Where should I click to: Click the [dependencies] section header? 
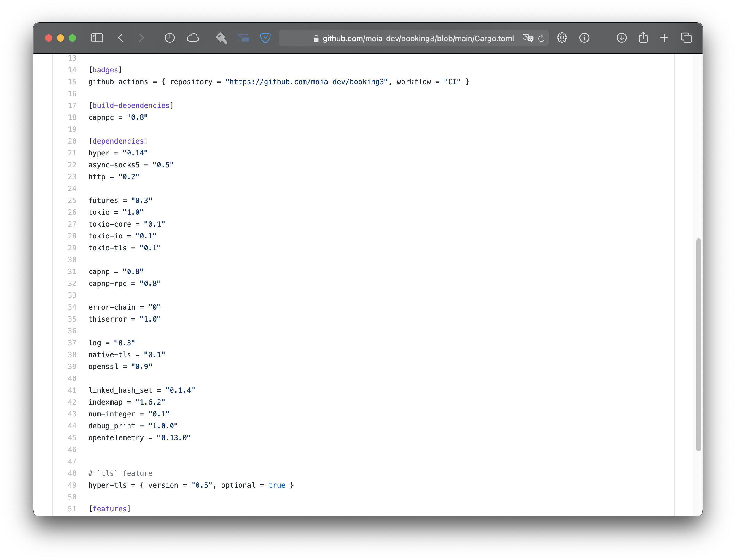(118, 141)
